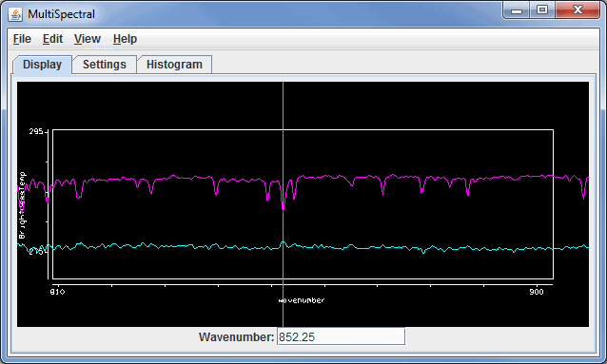Switch to the Settings tab
The height and width of the screenshot is (364, 607).
(x=105, y=65)
